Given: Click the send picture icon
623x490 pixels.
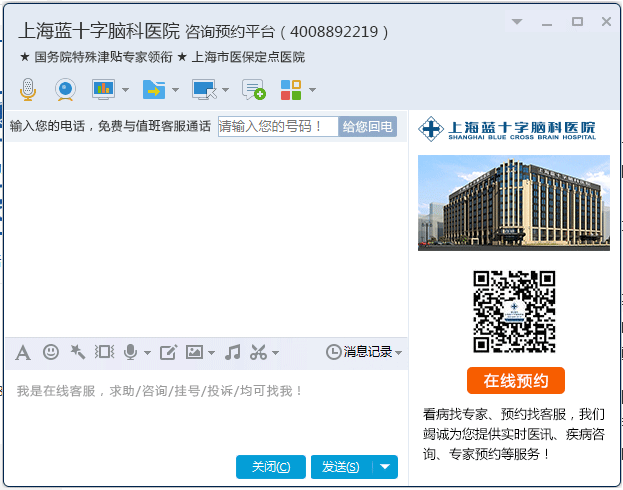Looking at the screenshot, I should (x=195, y=352).
